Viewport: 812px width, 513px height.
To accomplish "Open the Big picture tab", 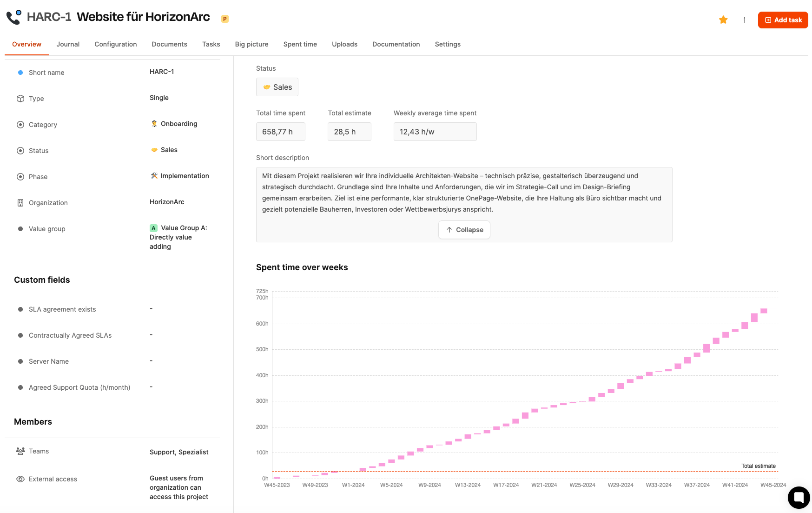I will tap(251, 44).
